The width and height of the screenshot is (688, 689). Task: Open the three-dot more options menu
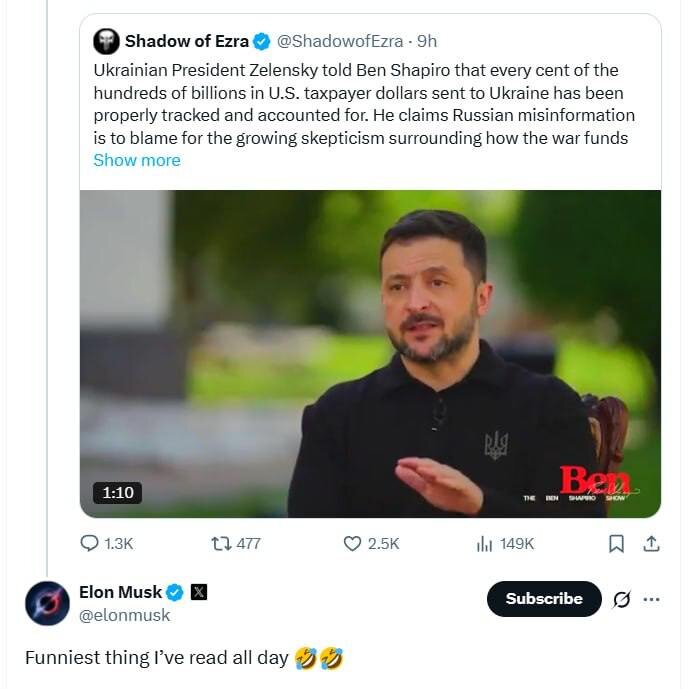652,599
